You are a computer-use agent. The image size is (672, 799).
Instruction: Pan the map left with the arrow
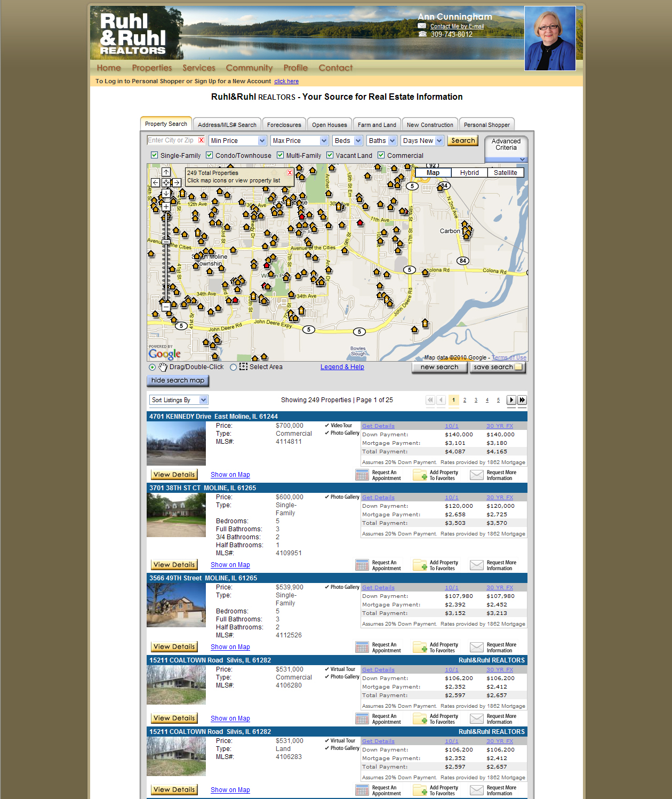coord(156,182)
